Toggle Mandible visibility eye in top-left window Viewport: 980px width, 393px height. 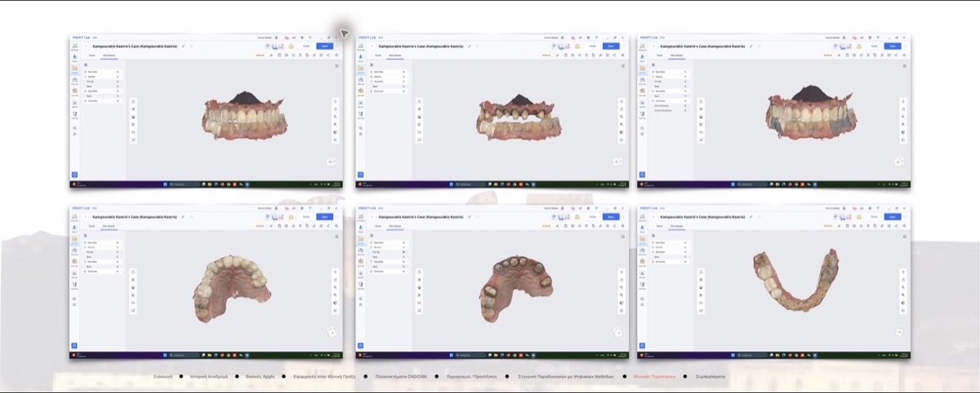click(118, 92)
